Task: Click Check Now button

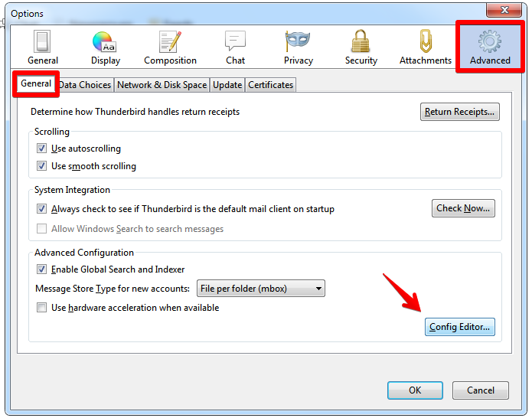Action: click(x=463, y=208)
